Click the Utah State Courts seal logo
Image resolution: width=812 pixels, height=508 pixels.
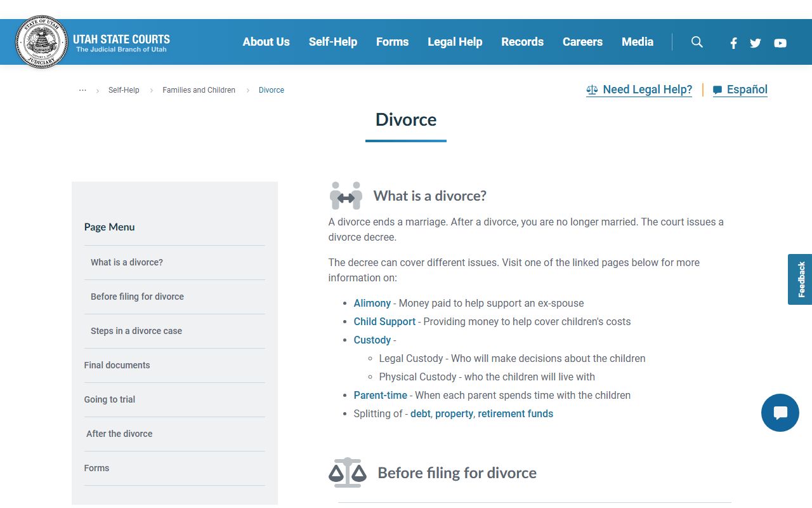[41, 42]
